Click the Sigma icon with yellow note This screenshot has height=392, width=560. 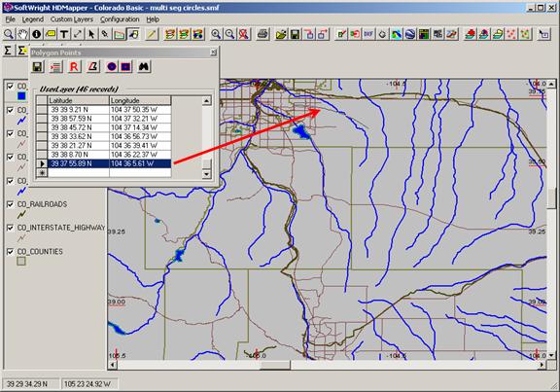[22, 51]
